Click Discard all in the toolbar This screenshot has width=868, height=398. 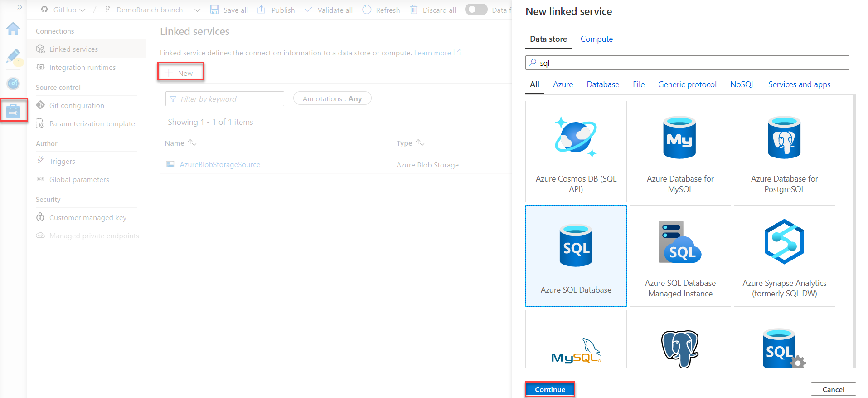coord(433,10)
